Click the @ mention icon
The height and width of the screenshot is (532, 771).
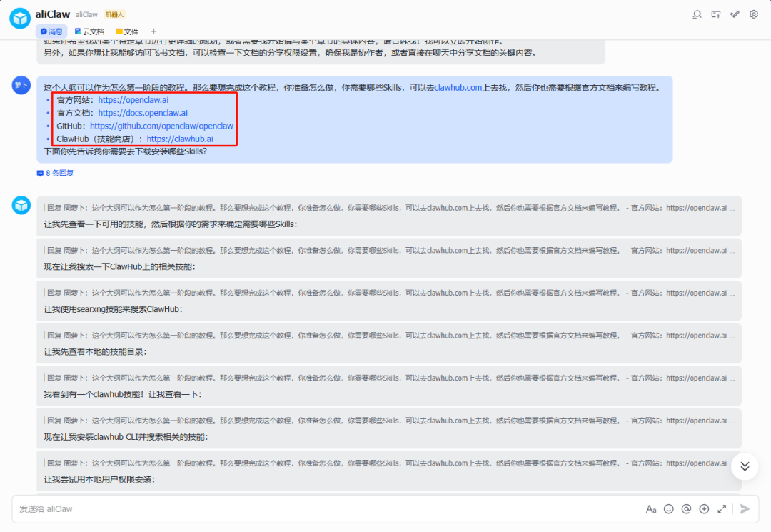pyautogui.click(x=687, y=509)
